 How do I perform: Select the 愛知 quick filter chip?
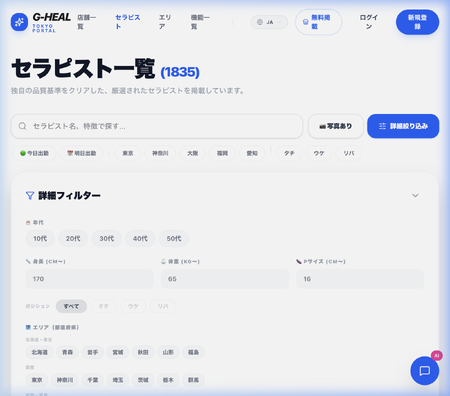[x=252, y=153]
